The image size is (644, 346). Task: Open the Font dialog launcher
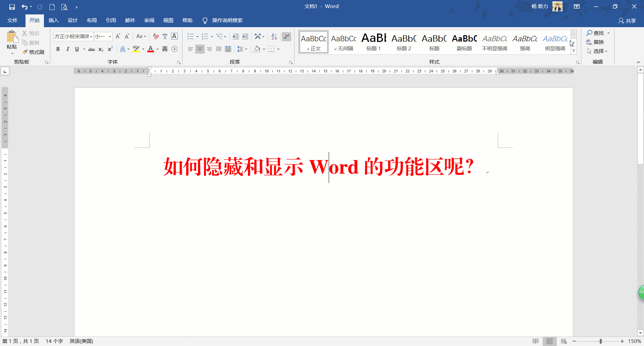pyautogui.click(x=179, y=63)
